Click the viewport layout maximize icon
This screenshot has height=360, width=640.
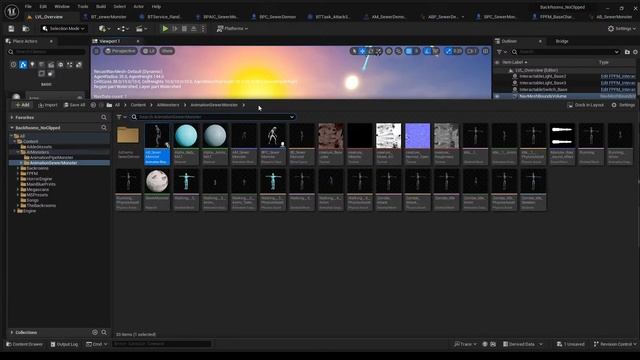click(x=485, y=51)
